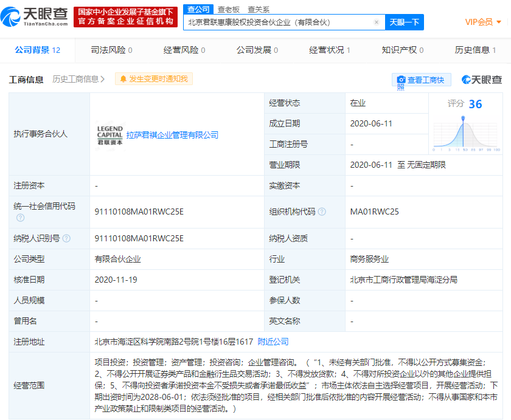The height and width of the screenshot is (420, 511).
Task: Click the Tianyancha logo in the header
Action: coord(36,16)
